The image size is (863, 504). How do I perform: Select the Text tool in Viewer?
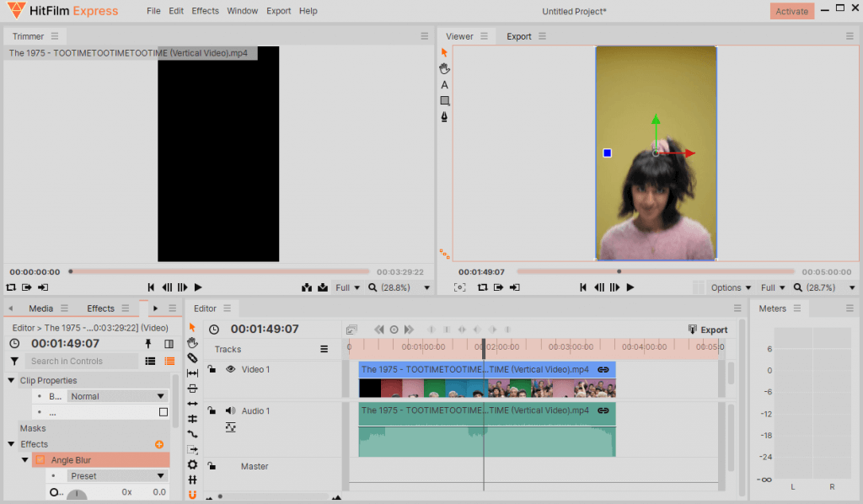444,85
